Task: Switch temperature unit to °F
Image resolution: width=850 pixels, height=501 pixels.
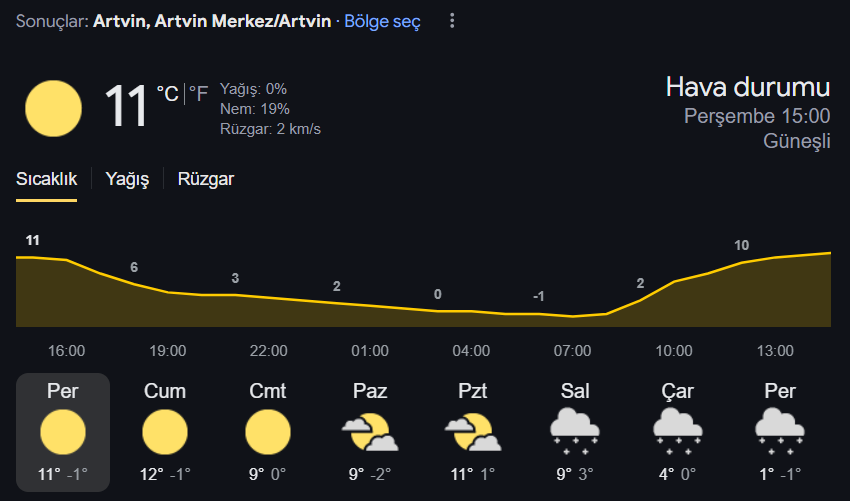Action: 198,94
